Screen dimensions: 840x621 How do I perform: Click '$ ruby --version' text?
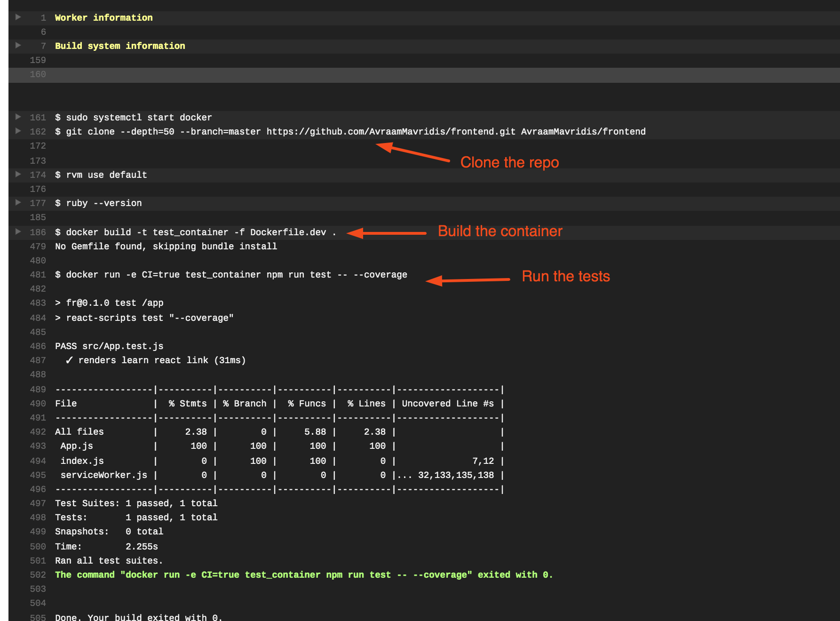pos(98,203)
